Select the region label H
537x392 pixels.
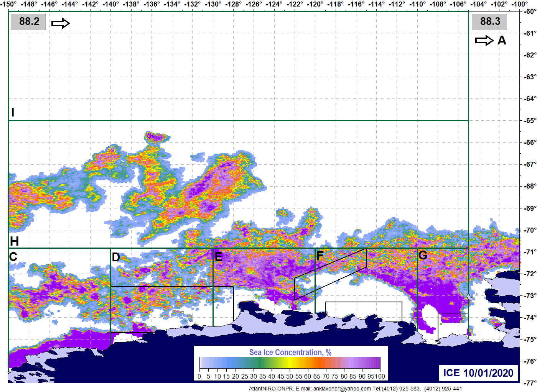(15, 241)
